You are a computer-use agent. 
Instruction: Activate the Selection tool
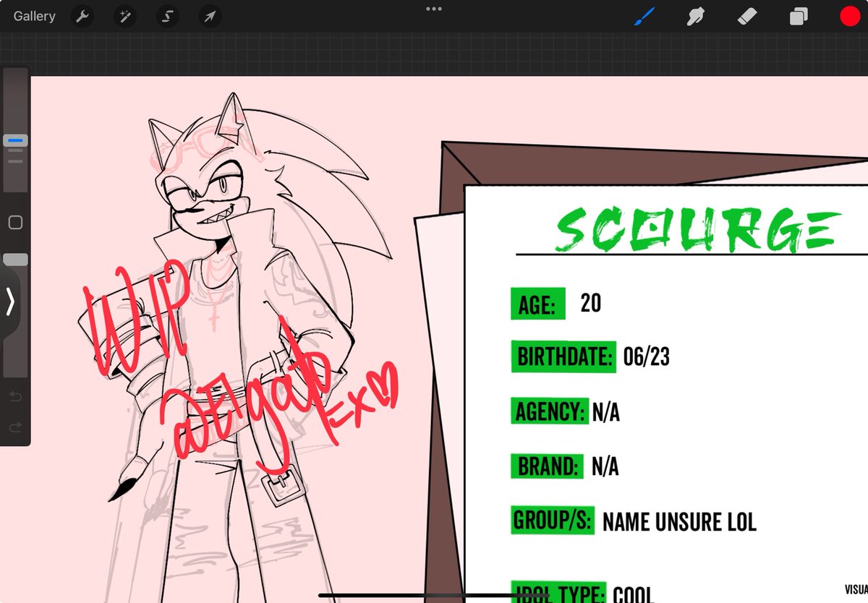click(168, 16)
